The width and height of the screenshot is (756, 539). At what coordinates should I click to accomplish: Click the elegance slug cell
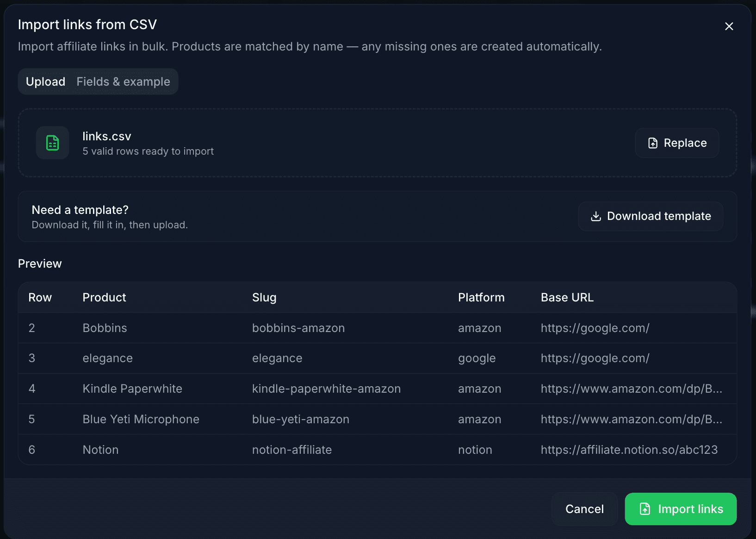click(x=277, y=358)
